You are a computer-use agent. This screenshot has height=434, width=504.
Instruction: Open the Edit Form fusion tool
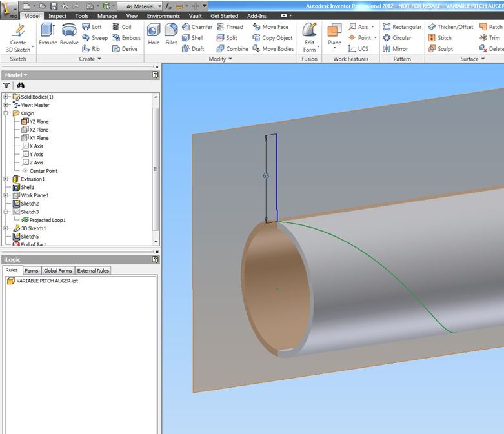[x=310, y=37]
